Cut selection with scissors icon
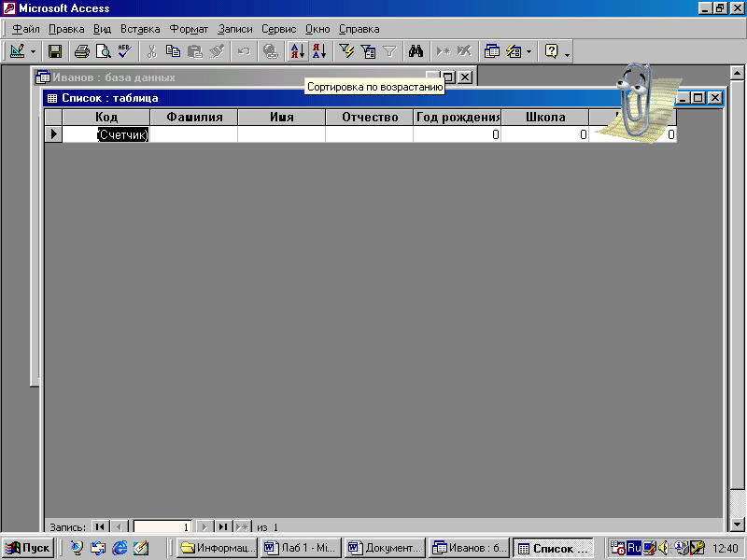Viewport: 747px width, 560px height. pos(152,51)
